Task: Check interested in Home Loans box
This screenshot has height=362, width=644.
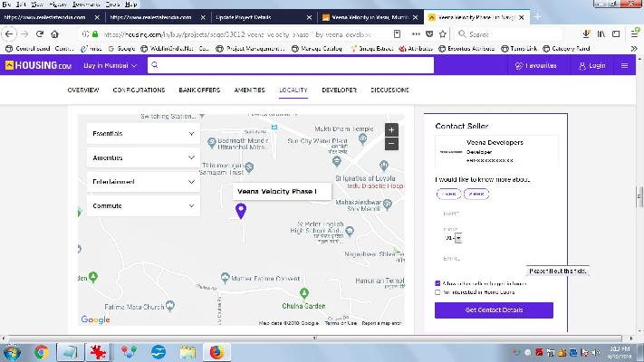Action: click(437, 292)
